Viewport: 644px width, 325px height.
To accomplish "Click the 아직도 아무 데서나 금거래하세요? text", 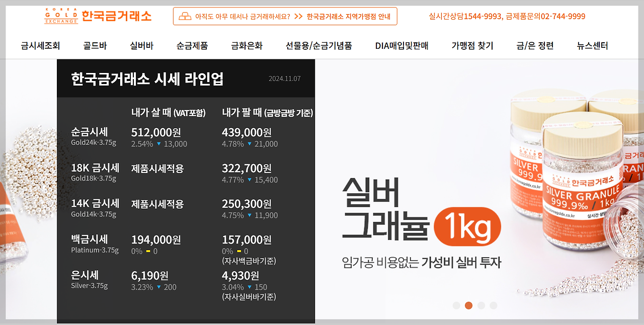I will 243,16.
